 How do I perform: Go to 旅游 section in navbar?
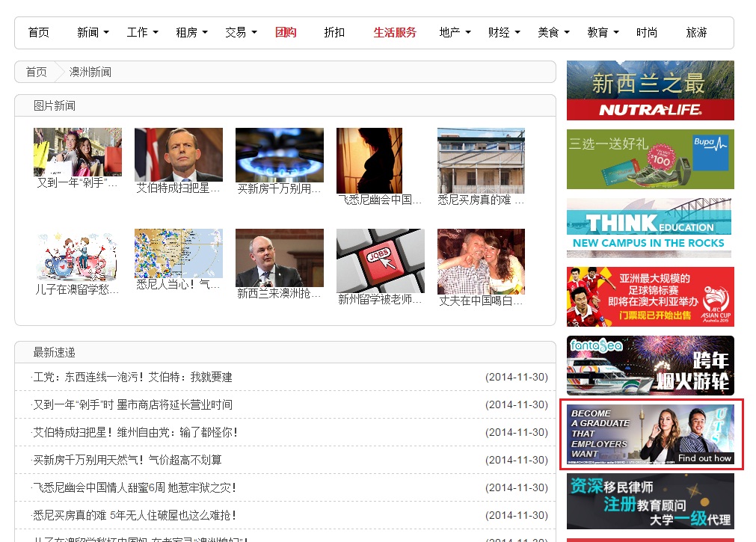pyautogui.click(x=696, y=33)
